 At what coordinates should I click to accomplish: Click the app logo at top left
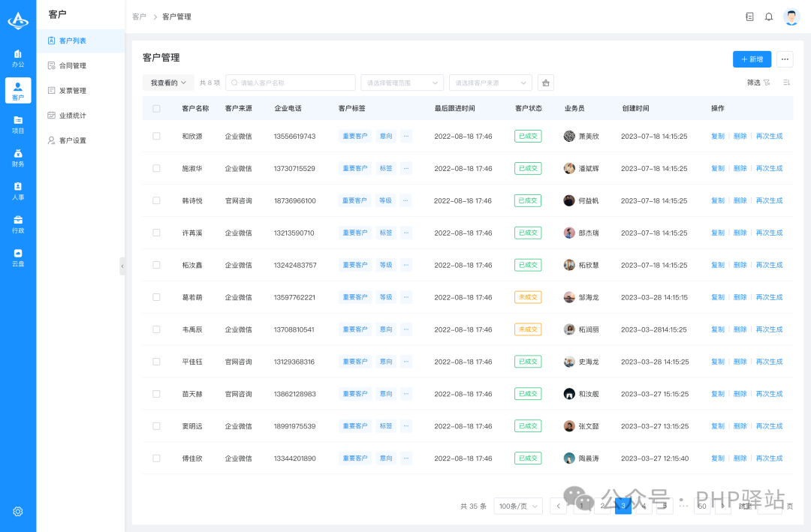[x=18, y=21]
